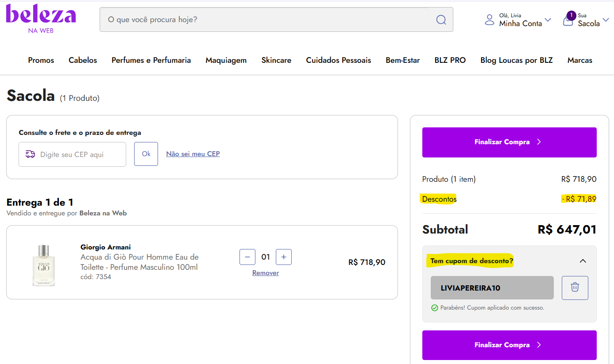Click the Consulte o frete heading

coord(80,133)
